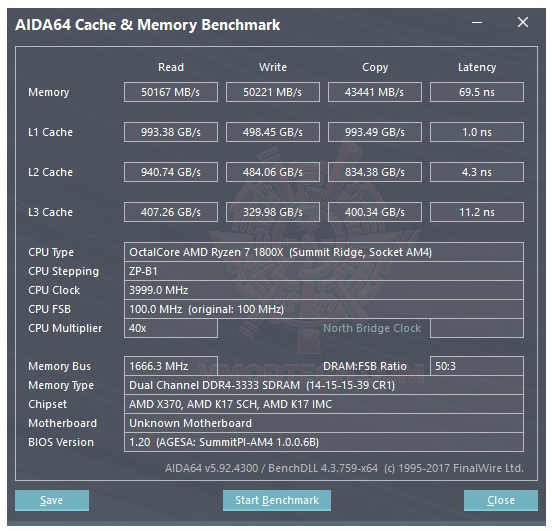
Task: Click the Save button
Action: [x=52, y=500]
